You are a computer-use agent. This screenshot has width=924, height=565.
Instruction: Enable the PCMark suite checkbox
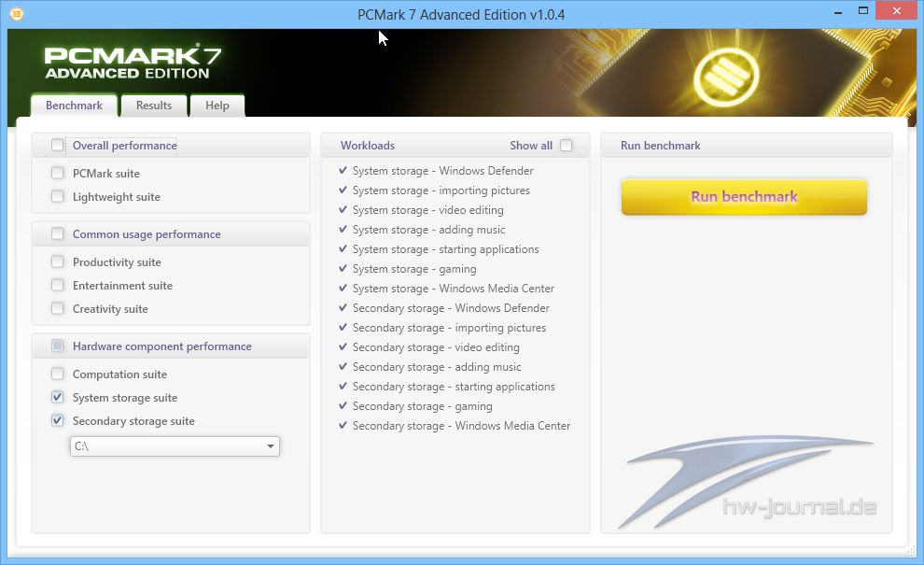tap(57, 173)
